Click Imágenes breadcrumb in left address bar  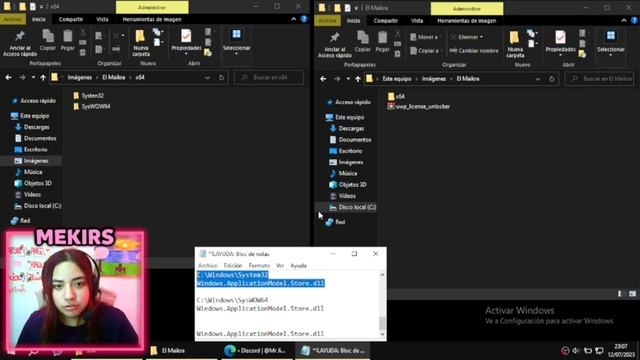coord(80,77)
